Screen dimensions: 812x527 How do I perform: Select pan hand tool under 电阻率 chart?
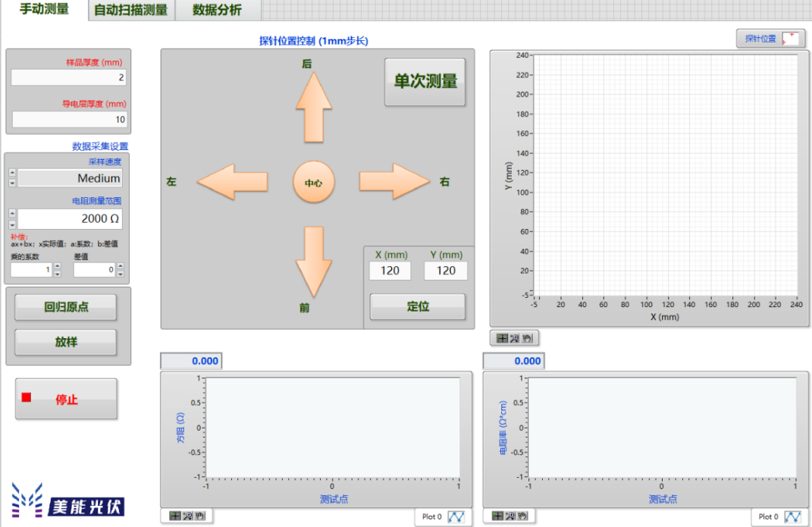pos(522,516)
